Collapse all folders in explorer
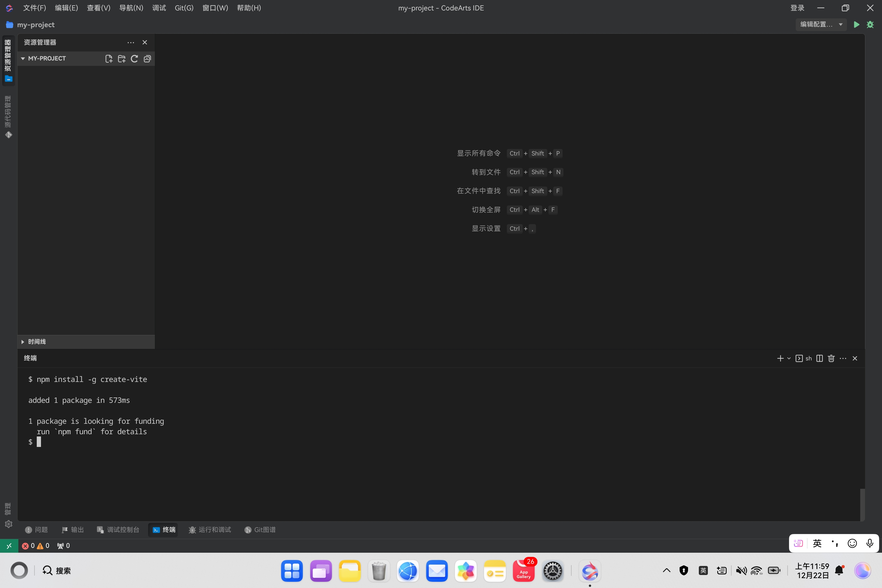The height and width of the screenshot is (588, 882). pos(147,59)
